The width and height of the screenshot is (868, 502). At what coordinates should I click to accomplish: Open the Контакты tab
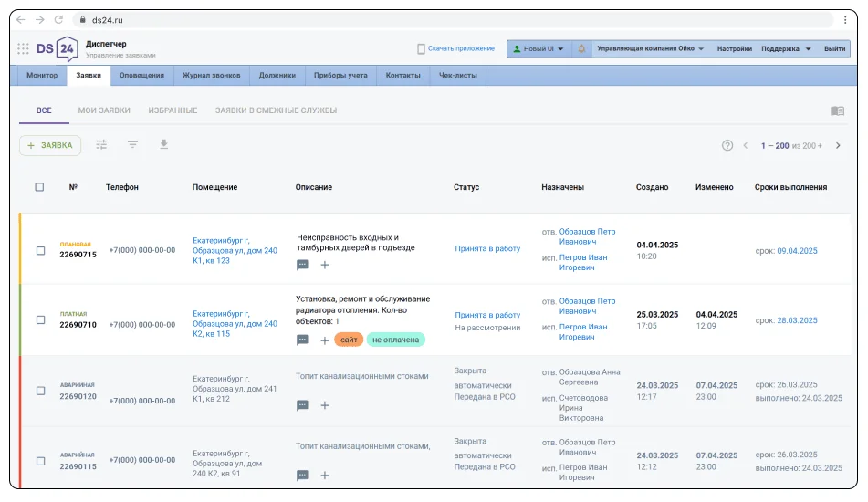403,75
